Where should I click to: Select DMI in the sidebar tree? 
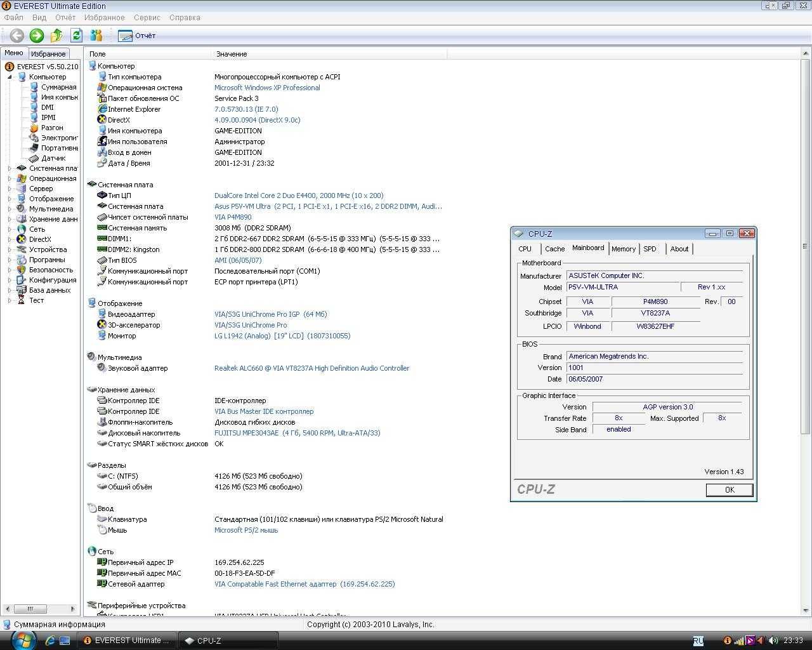(x=48, y=107)
